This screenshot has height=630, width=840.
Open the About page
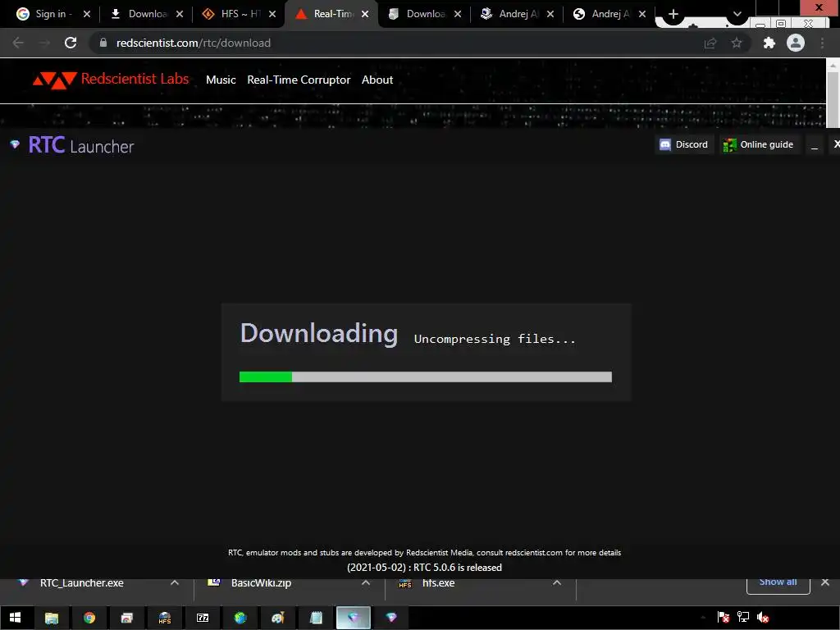click(x=377, y=80)
